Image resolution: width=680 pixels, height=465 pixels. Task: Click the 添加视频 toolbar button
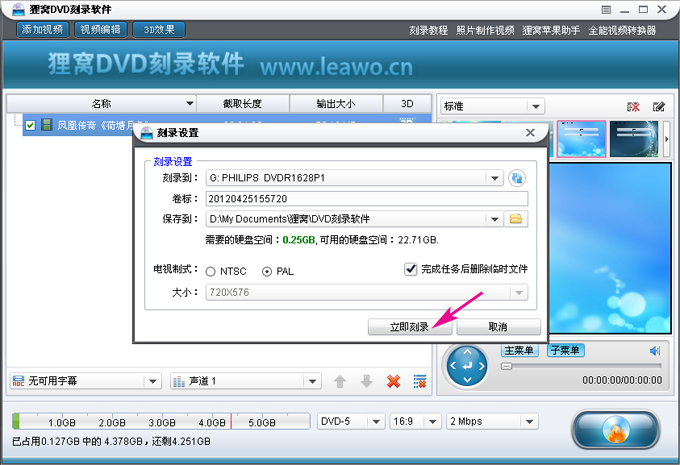click(x=42, y=30)
